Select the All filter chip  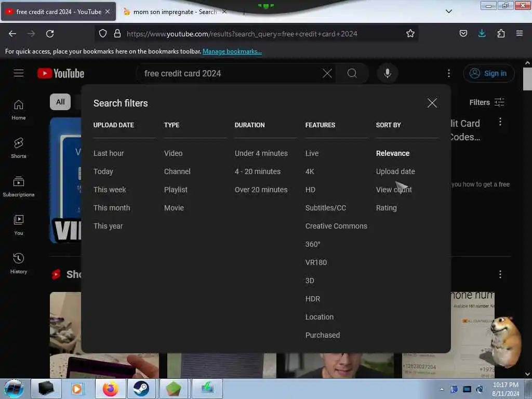coord(60,102)
